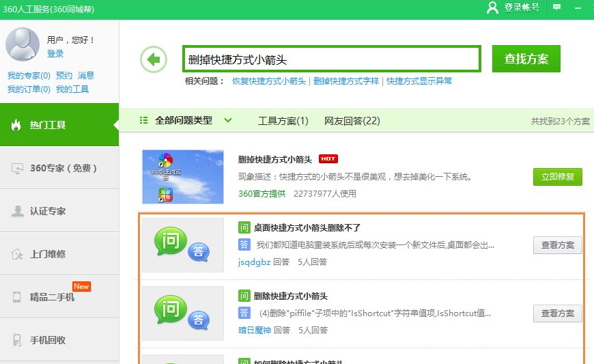Click the 立即修复 button
The width and height of the screenshot is (594, 364).
coord(558,177)
